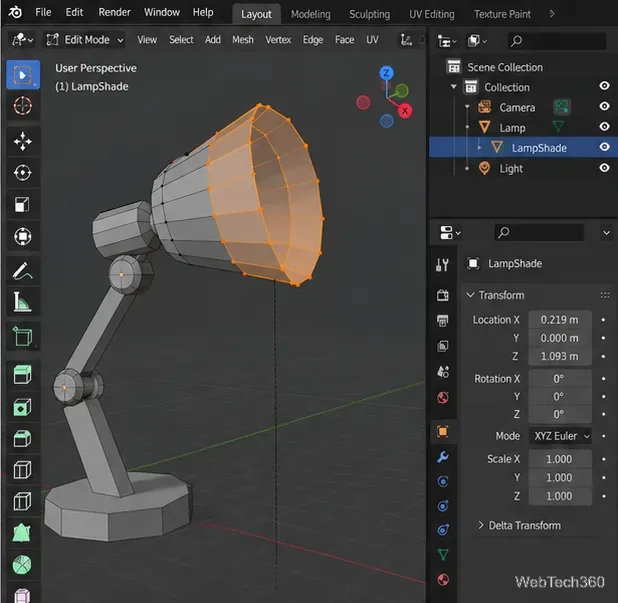The width and height of the screenshot is (618, 603).
Task: Hide the Collection in viewport
Action: (x=604, y=86)
